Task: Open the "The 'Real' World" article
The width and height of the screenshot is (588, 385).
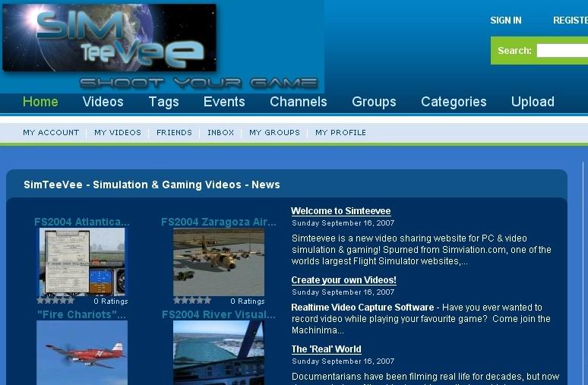Action: (326, 349)
